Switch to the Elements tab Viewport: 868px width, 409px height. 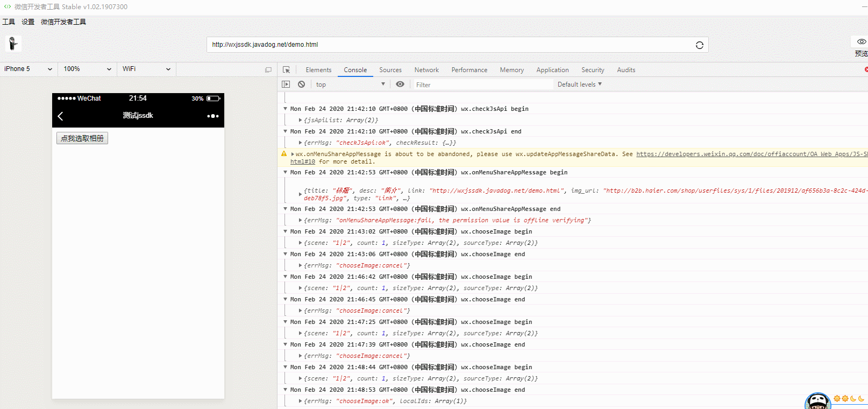[318, 70]
